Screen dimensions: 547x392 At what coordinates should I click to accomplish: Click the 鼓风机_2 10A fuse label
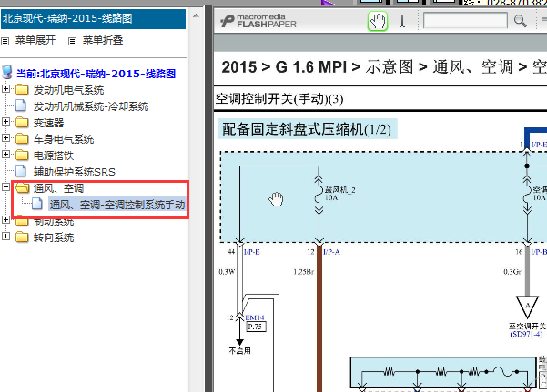pyautogui.click(x=339, y=194)
